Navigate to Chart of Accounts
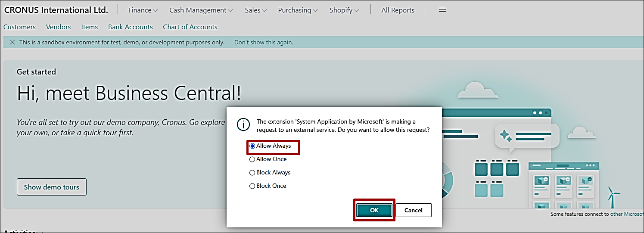 click(190, 27)
